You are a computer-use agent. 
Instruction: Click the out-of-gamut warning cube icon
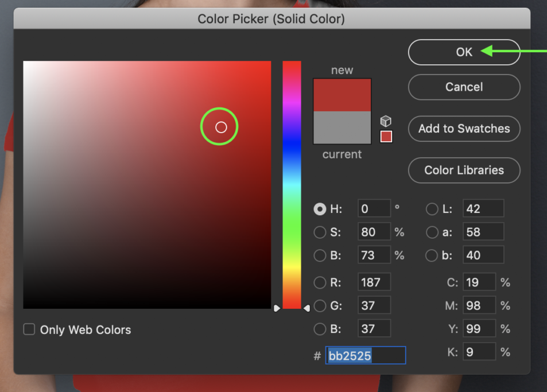point(386,121)
